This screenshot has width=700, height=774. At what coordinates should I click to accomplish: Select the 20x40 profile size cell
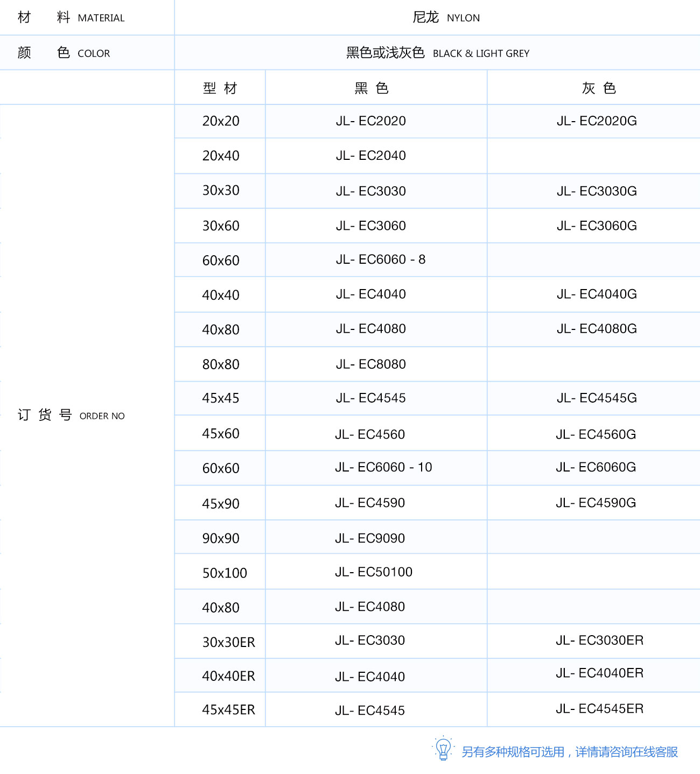pos(221,156)
